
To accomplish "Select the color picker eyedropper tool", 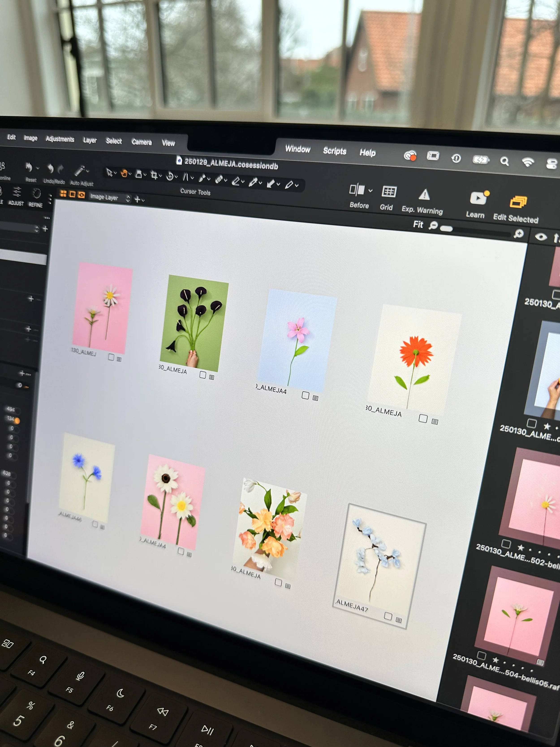I will point(253,182).
